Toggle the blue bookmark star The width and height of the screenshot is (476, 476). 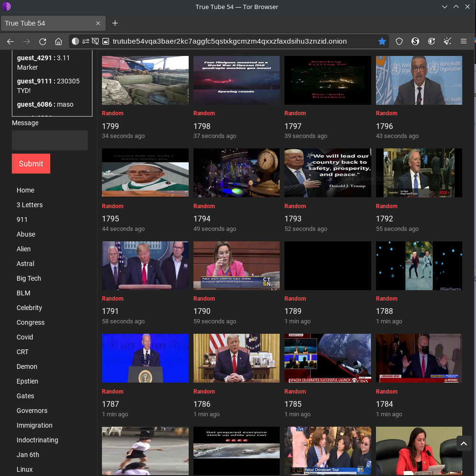click(382, 41)
